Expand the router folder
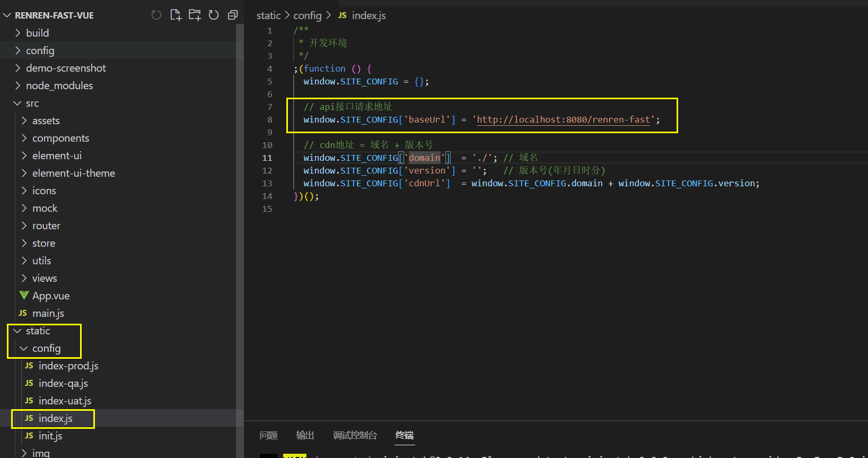The width and height of the screenshot is (868, 458). (24, 226)
